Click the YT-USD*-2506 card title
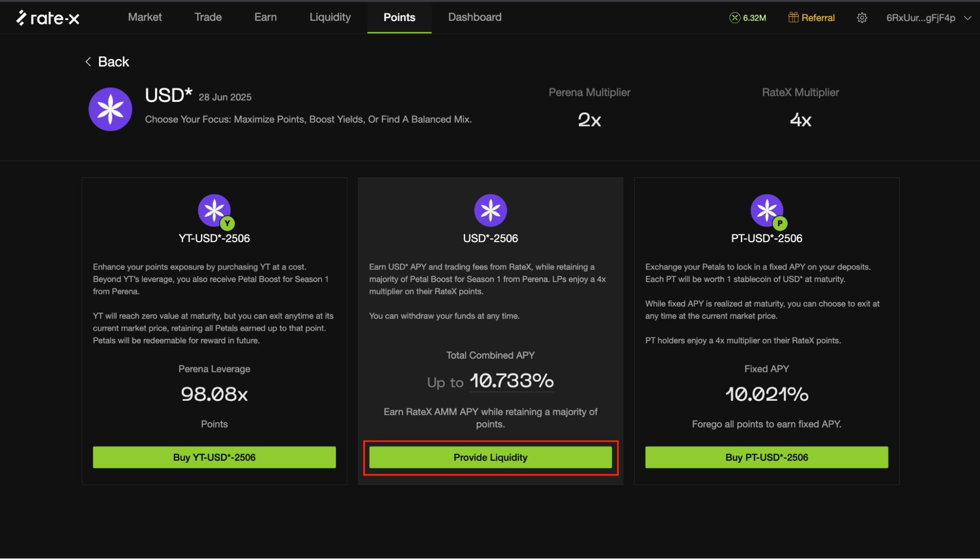Screen dimensions: 980x559 (x=214, y=238)
